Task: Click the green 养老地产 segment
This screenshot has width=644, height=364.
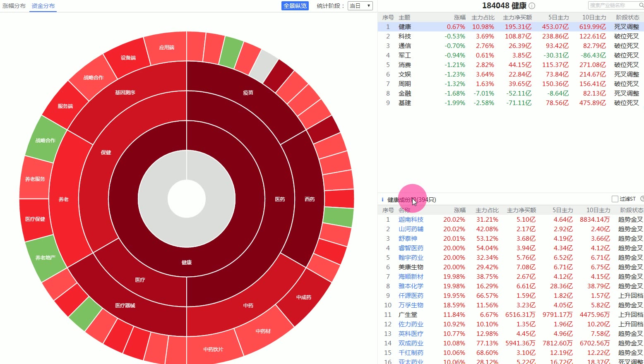Action: click(x=45, y=258)
